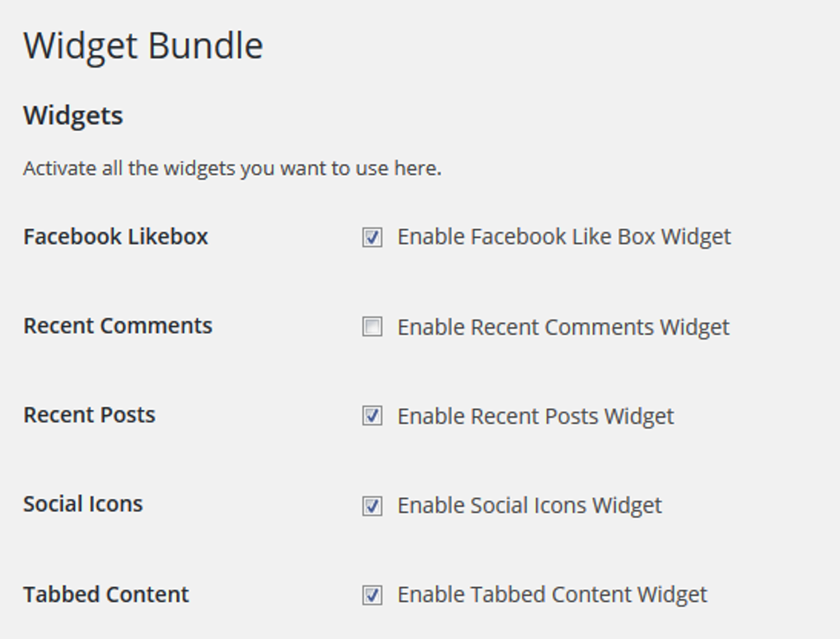The height and width of the screenshot is (639, 840).
Task: Click the Recent Posts bold label
Action: 88,415
